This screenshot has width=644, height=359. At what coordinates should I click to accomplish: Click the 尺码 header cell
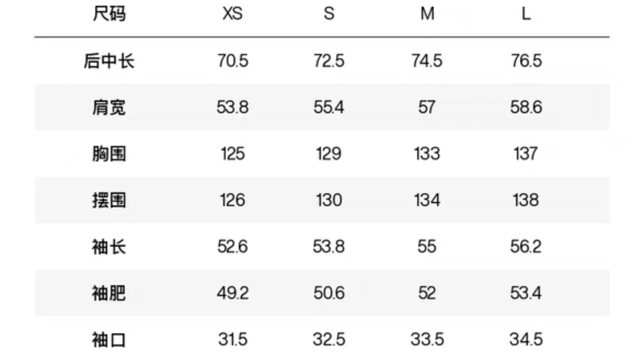pos(109,14)
